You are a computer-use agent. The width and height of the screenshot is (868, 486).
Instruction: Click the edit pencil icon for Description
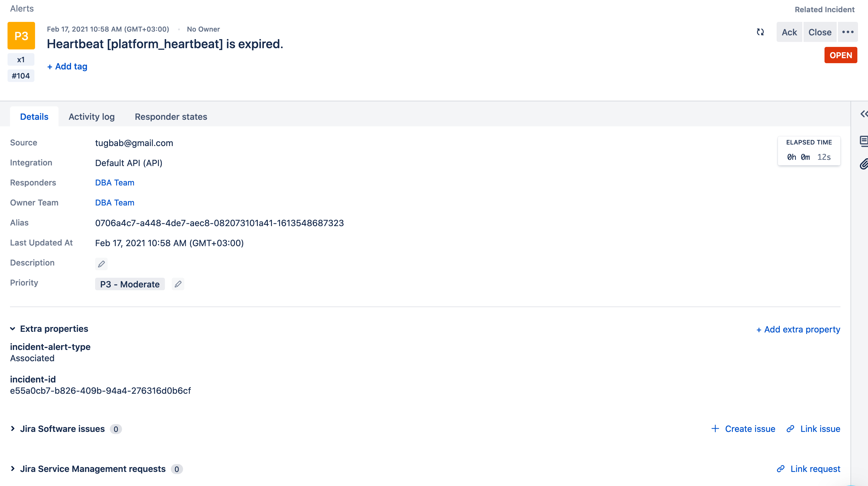pos(101,263)
